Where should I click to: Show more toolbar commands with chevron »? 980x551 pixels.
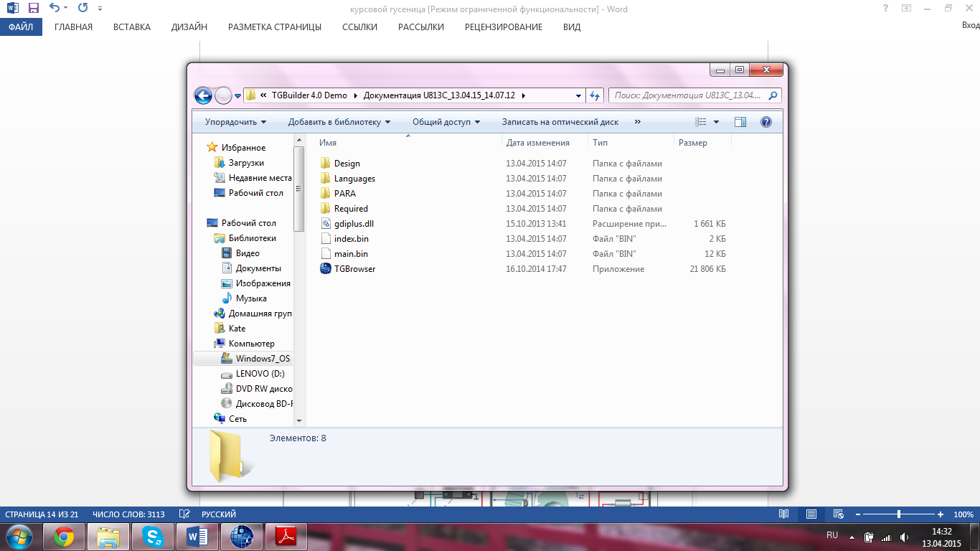click(x=638, y=122)
